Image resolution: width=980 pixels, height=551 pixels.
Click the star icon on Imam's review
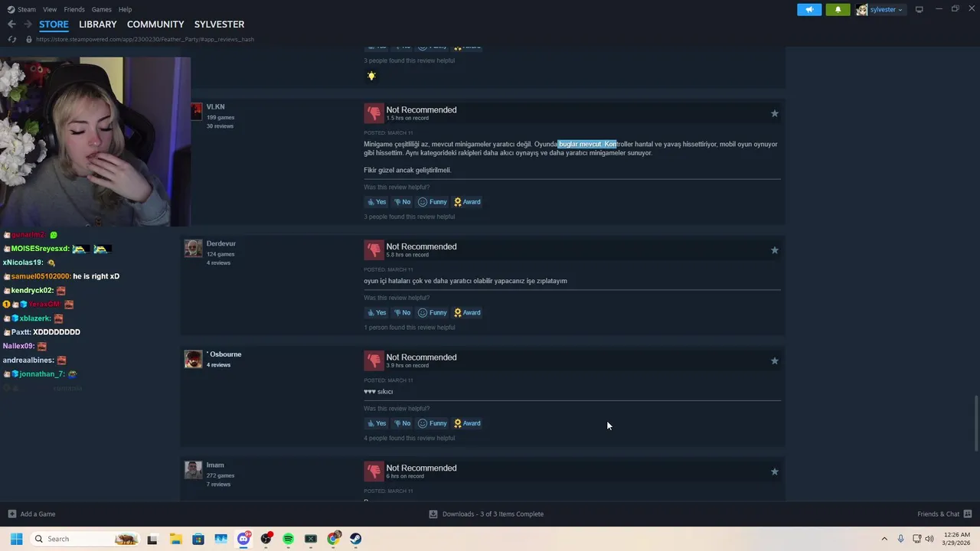pos(774,471)
